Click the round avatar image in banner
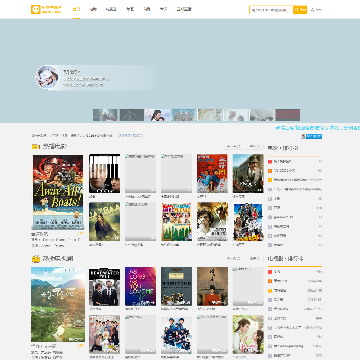Viewport: 360px width, 360px height. (47, 77)
